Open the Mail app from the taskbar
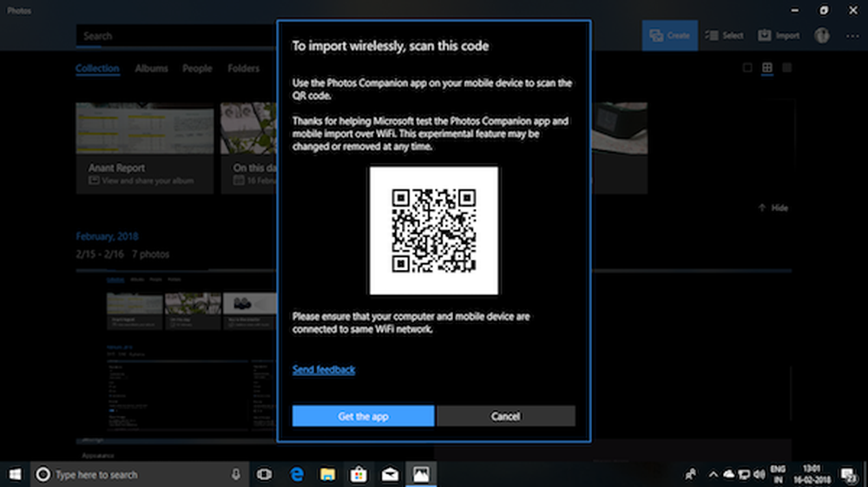The height and width of the screenshot is (487, 868). pos(390,474)
